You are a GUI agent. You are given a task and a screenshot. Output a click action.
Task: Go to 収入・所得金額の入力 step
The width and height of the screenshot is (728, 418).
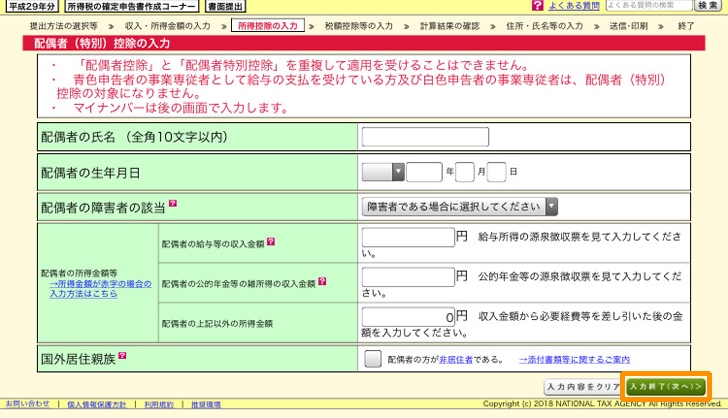(168, 26)
